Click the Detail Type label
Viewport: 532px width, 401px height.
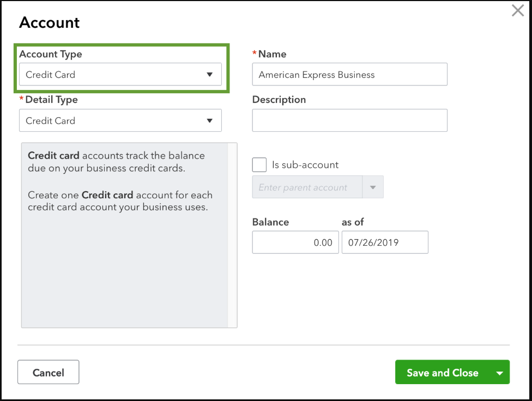pos(51,100)
